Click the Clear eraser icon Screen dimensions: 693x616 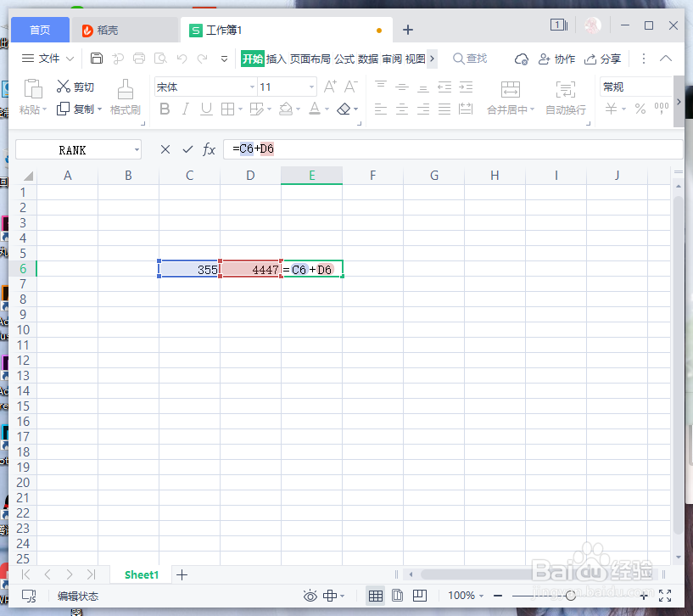pos(344,109)
